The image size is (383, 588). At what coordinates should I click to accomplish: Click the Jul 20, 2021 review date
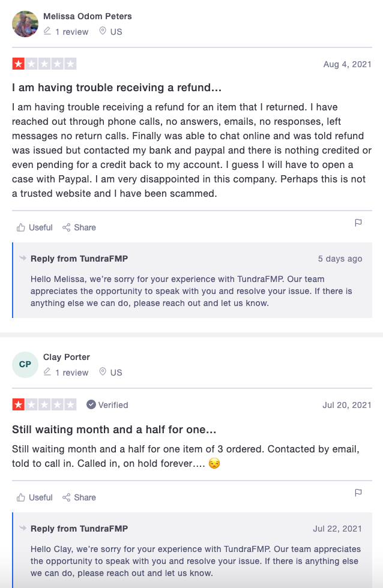pyautogui.click(x=347, y=406)
